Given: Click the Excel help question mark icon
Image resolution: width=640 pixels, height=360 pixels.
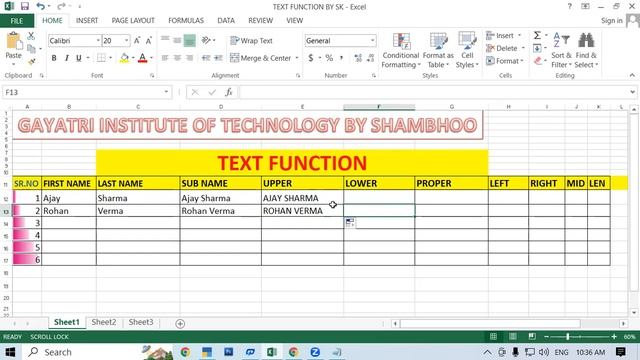Looking at the screenshot, I should point(570,7).
